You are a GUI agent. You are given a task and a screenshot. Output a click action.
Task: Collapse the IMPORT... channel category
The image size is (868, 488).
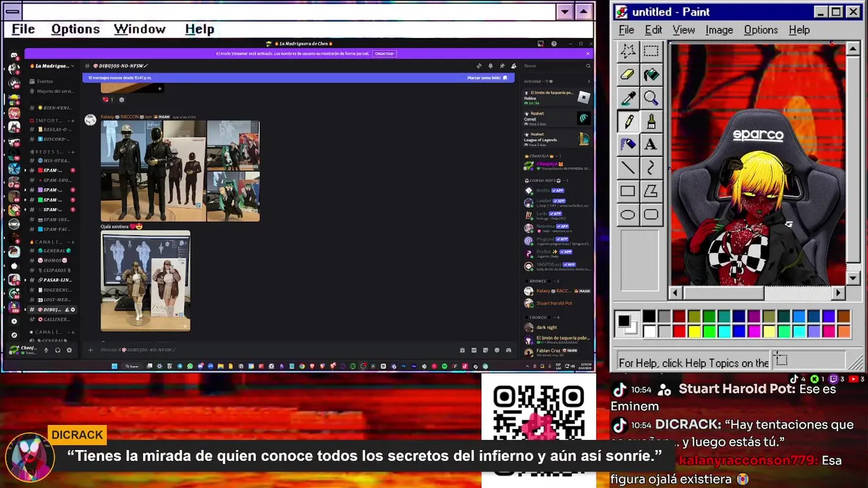point(50,120)
